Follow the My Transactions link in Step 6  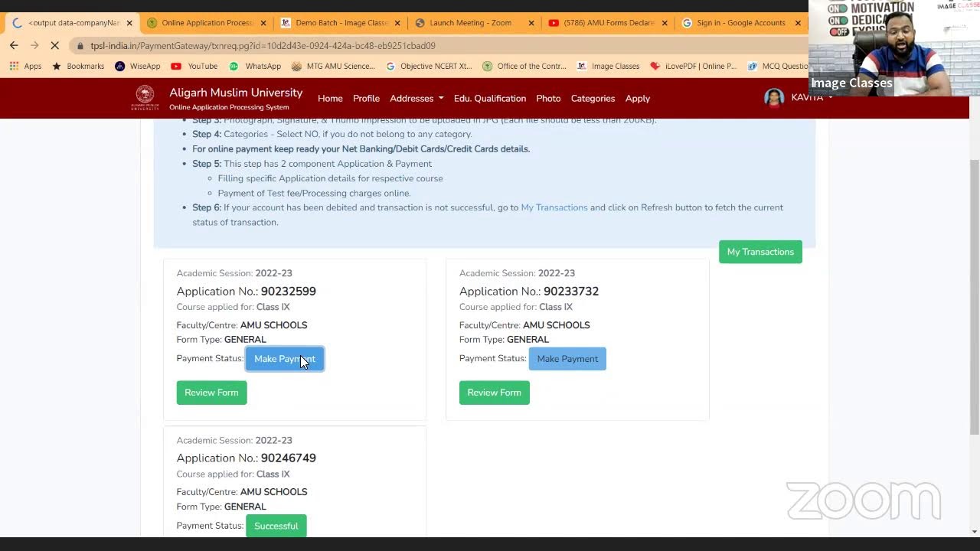[x=554, y=207]
